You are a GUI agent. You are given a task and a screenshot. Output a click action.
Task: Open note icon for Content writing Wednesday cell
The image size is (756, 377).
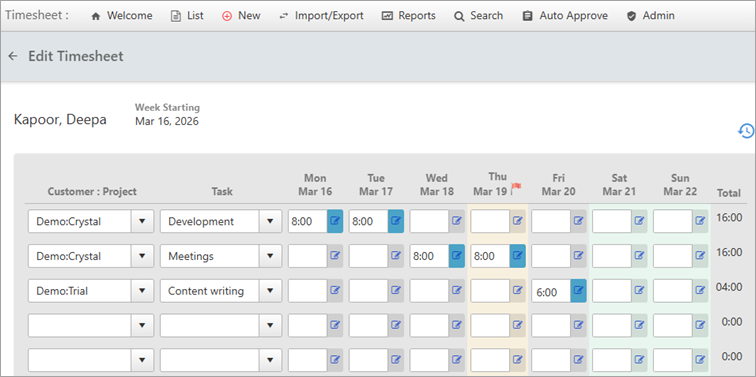[457, 291]
